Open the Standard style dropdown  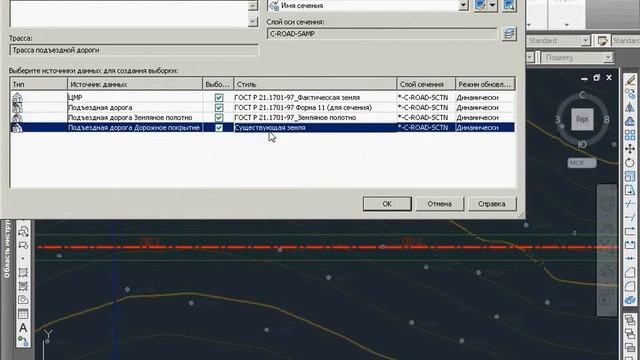click(585, 40)
